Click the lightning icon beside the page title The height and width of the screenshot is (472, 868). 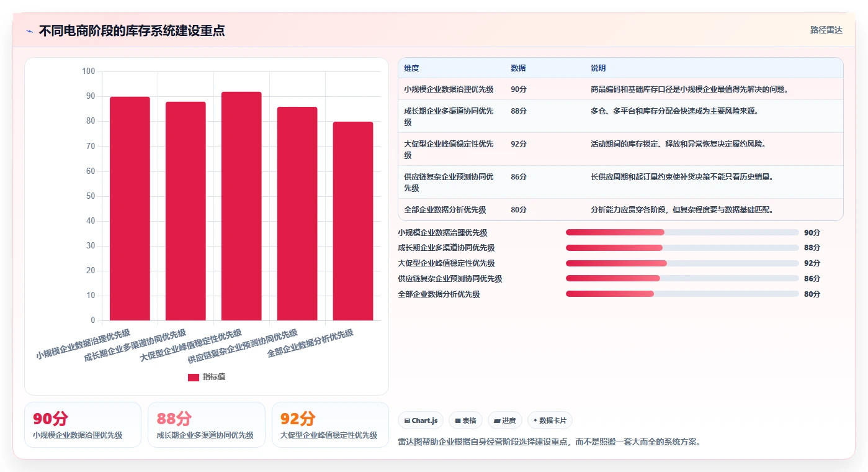(x=29, y=31)
